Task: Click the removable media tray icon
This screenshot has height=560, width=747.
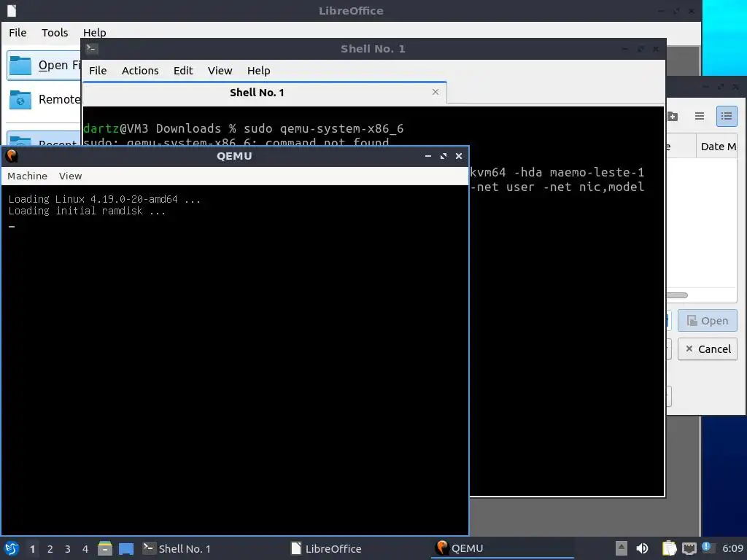Action: point(622,548)
